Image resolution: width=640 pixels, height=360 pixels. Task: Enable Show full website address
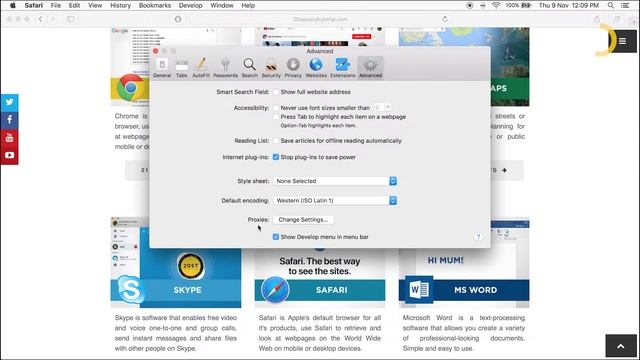click(276, 92)
